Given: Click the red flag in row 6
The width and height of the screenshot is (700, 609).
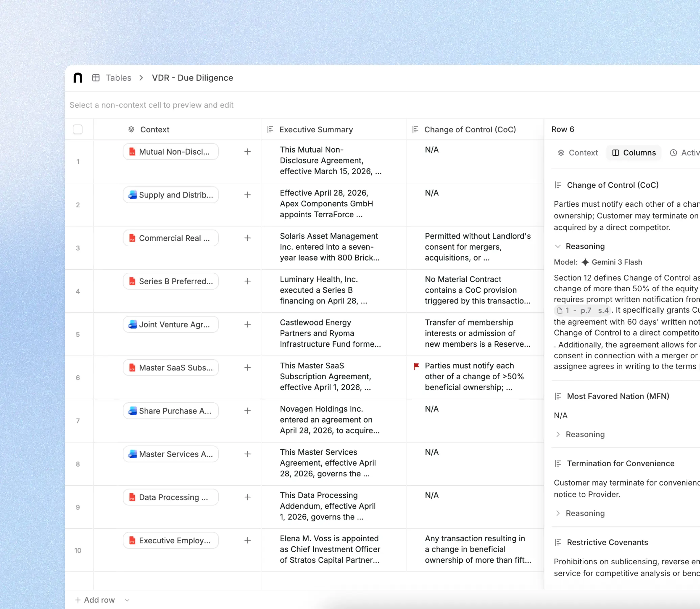Looking at the screenshot, I should (416, 366).
